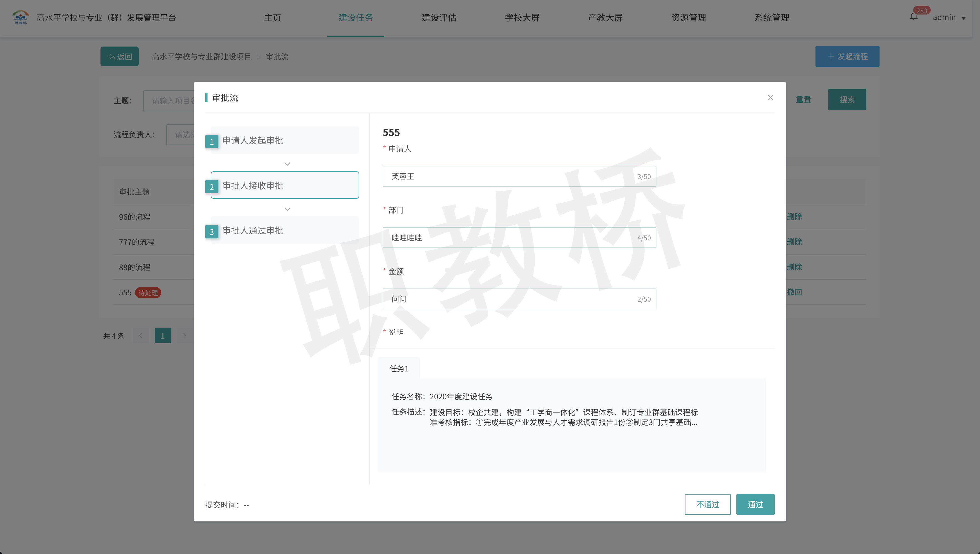
Task: Open the 建设评估 menu
Action: tap(439, 18)
